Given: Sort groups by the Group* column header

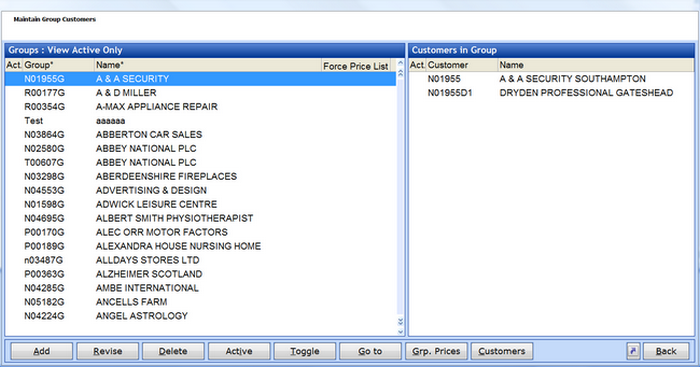Looking at the screenshot, I should (58, 65).
